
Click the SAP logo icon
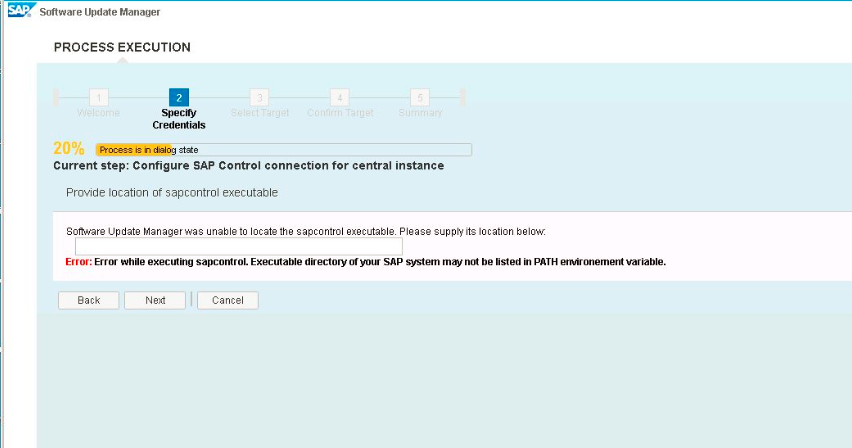(22, 10)
